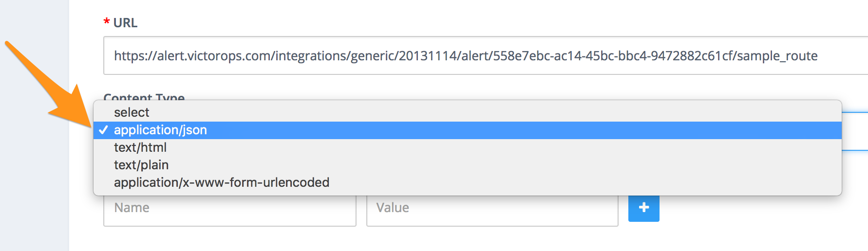This screenshot has width=868, height=251.
Task: Click the URL field label
Action: (125, 23)
